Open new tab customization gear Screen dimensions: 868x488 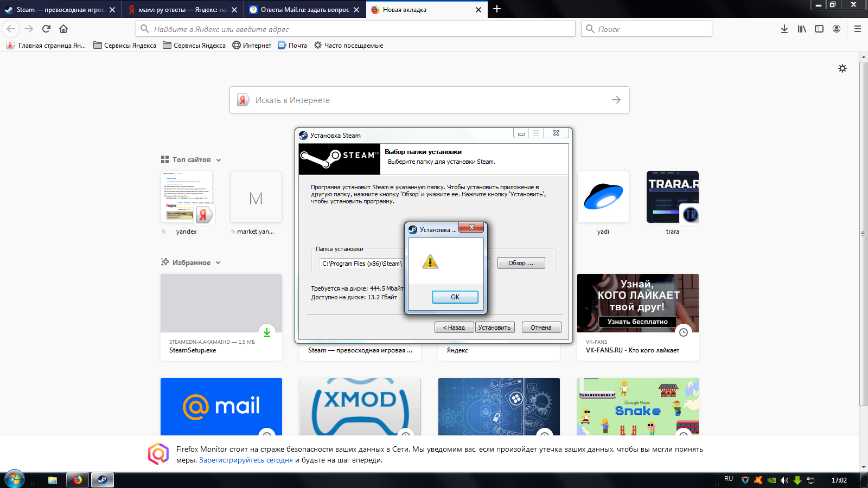[843, 68]
